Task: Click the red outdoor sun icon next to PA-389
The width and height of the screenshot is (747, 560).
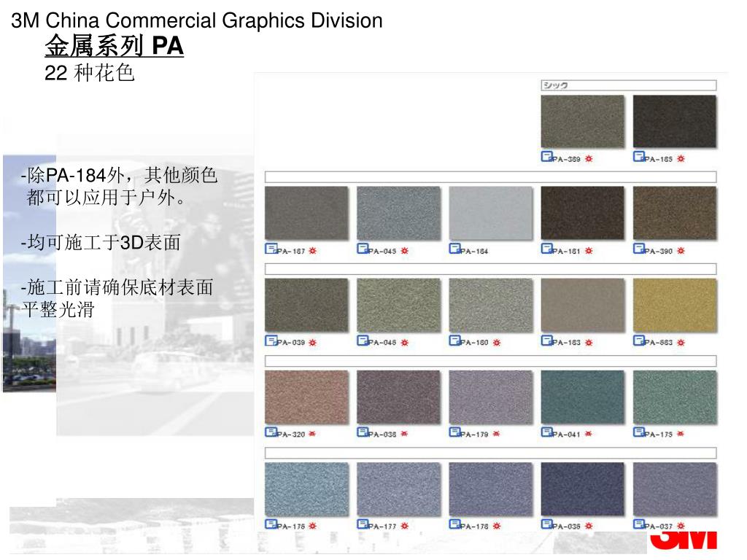Action: pos(589,159)
